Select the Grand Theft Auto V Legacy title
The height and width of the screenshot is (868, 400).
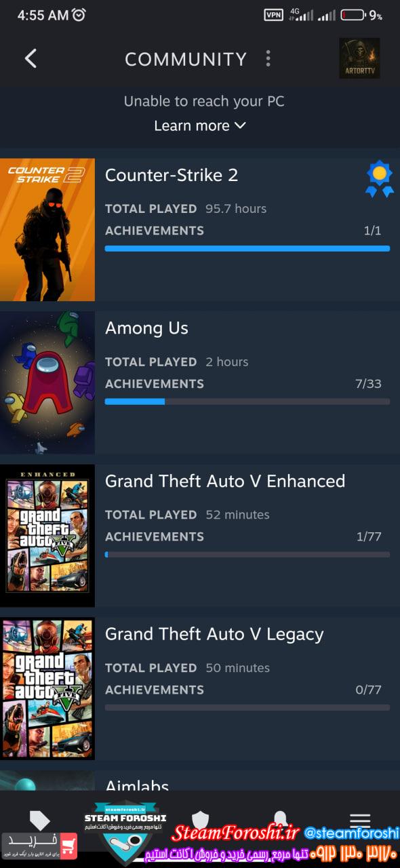click(x=214, y=634)
